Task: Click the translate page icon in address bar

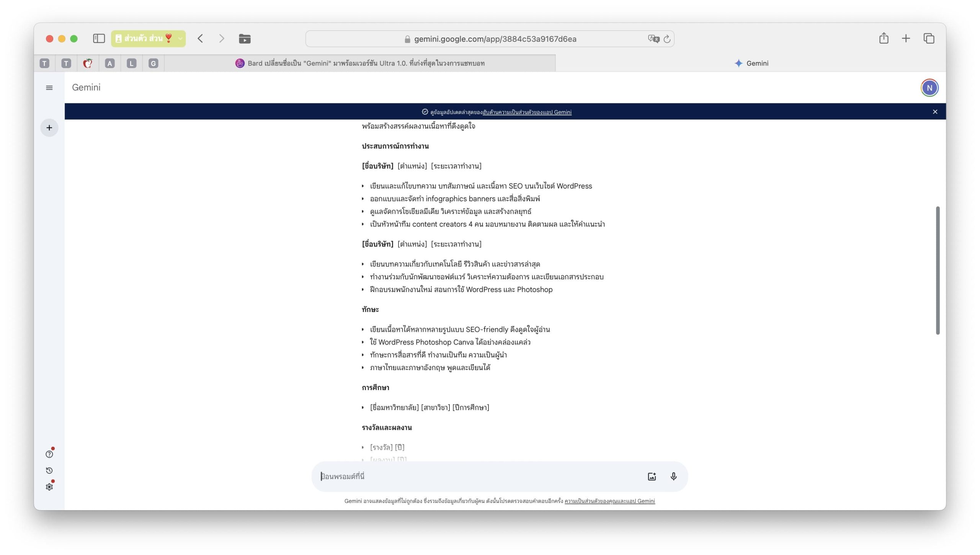Action: (653, 39)
